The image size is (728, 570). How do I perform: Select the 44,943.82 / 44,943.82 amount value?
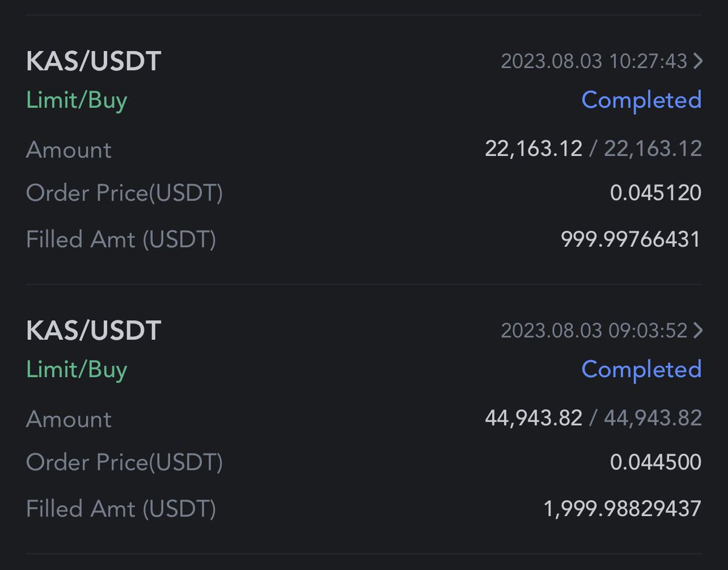593,418
